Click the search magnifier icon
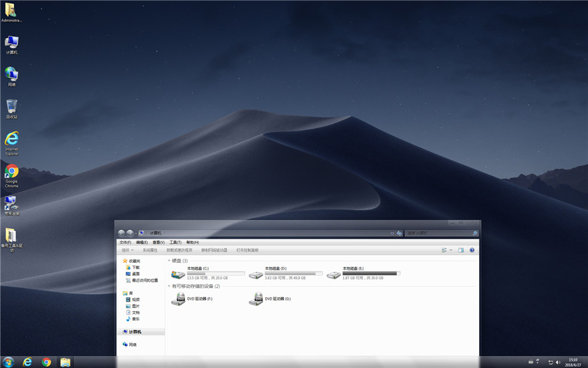Viewport: 588px width, 368px height. tap(475, 234)
